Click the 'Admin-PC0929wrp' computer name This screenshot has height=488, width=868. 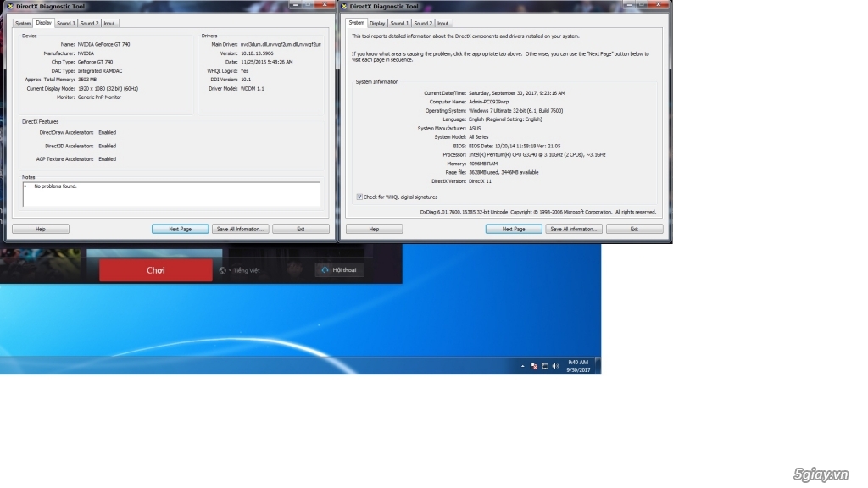[489, 102]
